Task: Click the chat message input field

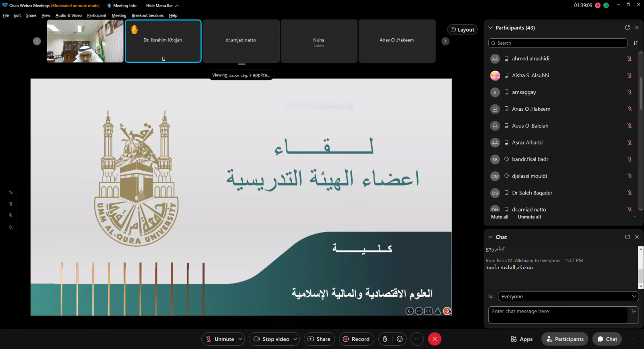Action: click(x=558, y=315)
